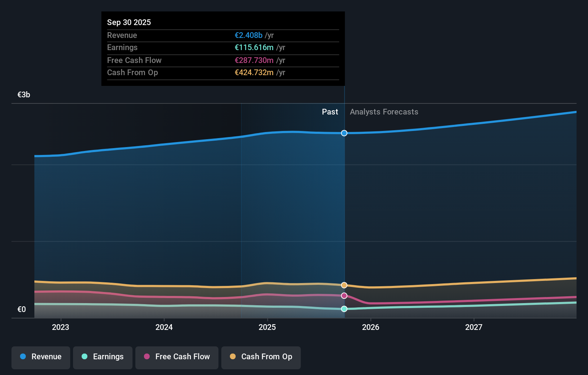Click the teal Earnings legend dot
588x375 pixels.
pyautogui.click(x=85, y=357)
